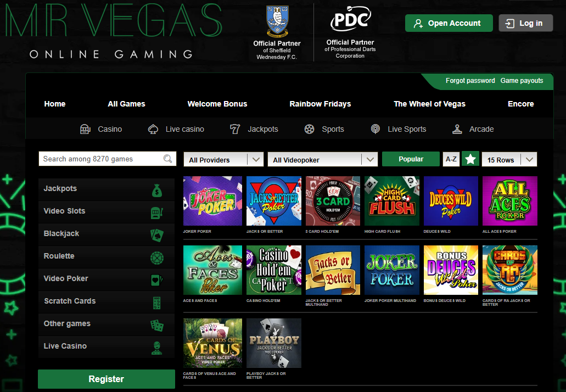
Task: Expand the All Videopoker dropdown
Action: (323, 159)
